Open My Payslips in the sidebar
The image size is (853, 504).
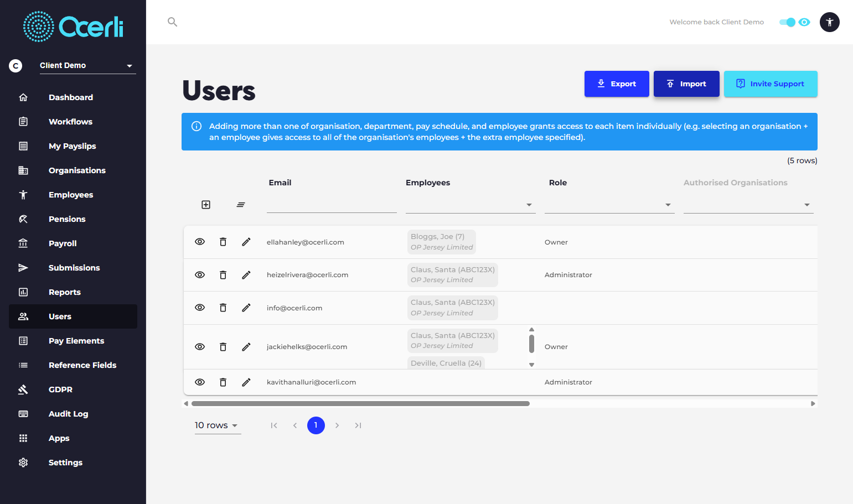(x=73, y=146)
